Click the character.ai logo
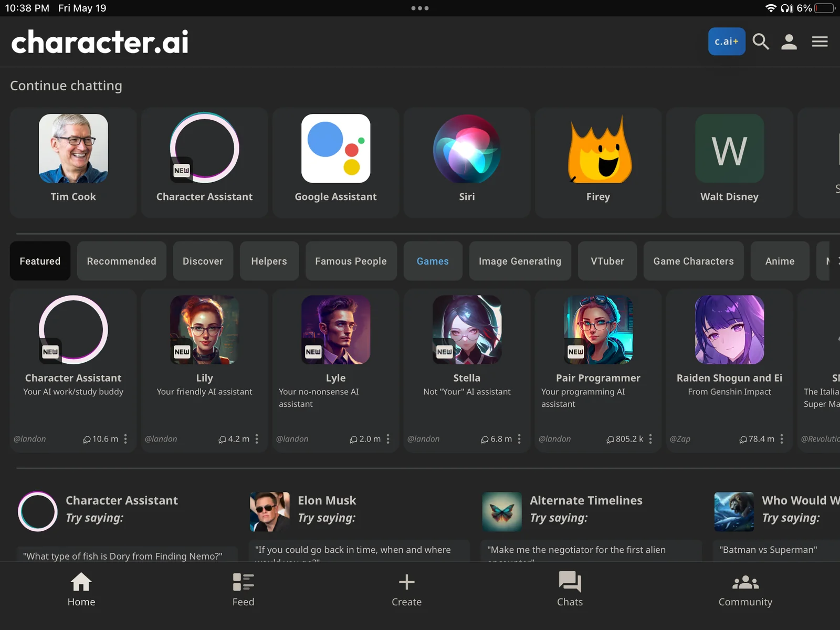 [100, 42]
